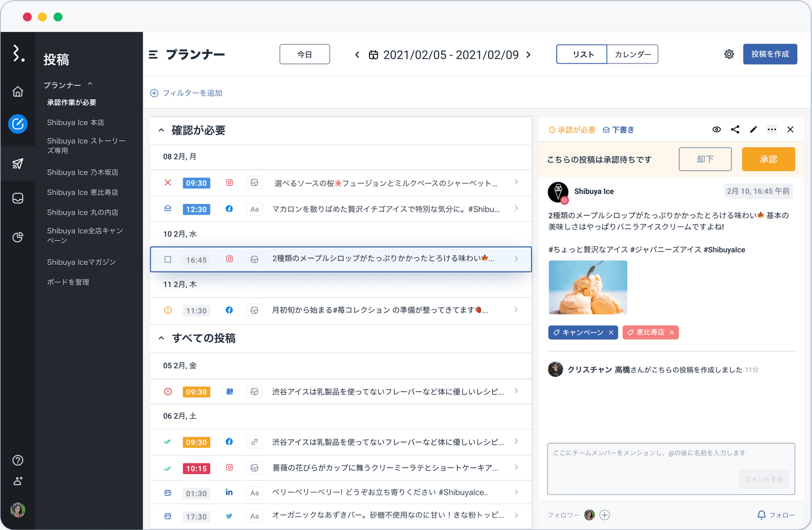Click the 投稿を作成 button

click(x=769, y=54)
